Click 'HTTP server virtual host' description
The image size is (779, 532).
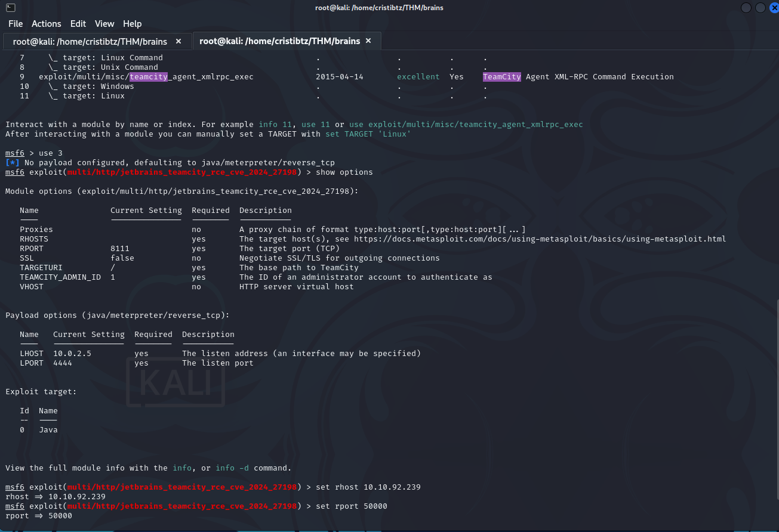click(297, 287)
